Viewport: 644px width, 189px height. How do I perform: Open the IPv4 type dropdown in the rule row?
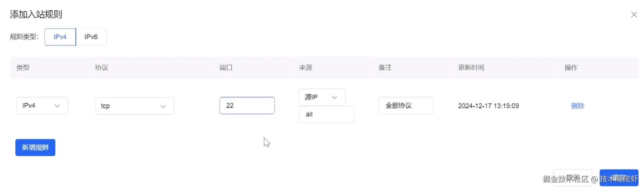pyautogui.click(x=42, y=106)
